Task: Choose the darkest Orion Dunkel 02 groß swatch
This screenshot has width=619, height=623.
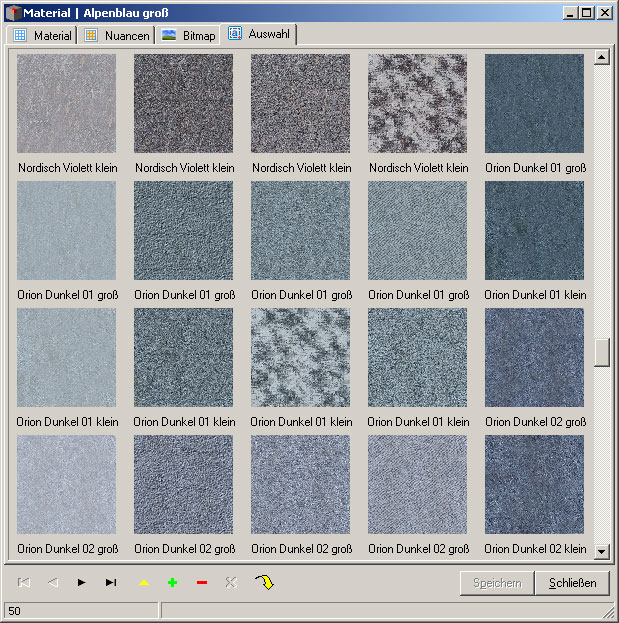Action: coord(534,357)
